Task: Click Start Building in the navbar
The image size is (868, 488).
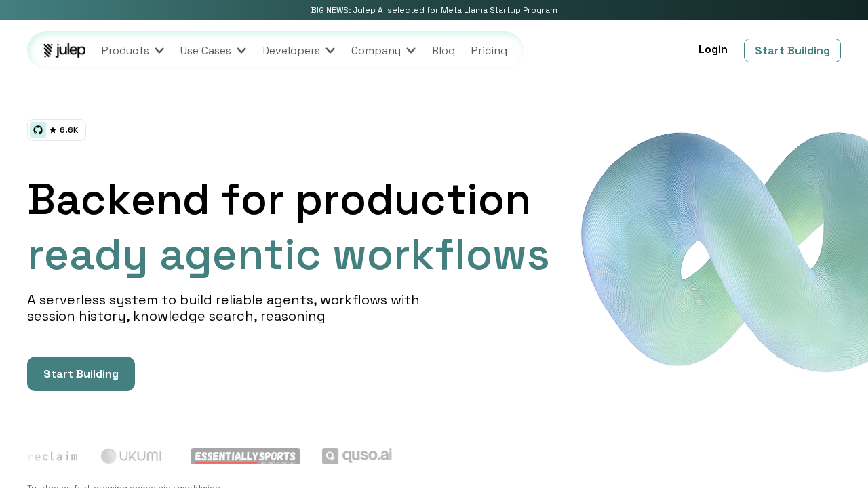Action: click(x=792, y=50)
